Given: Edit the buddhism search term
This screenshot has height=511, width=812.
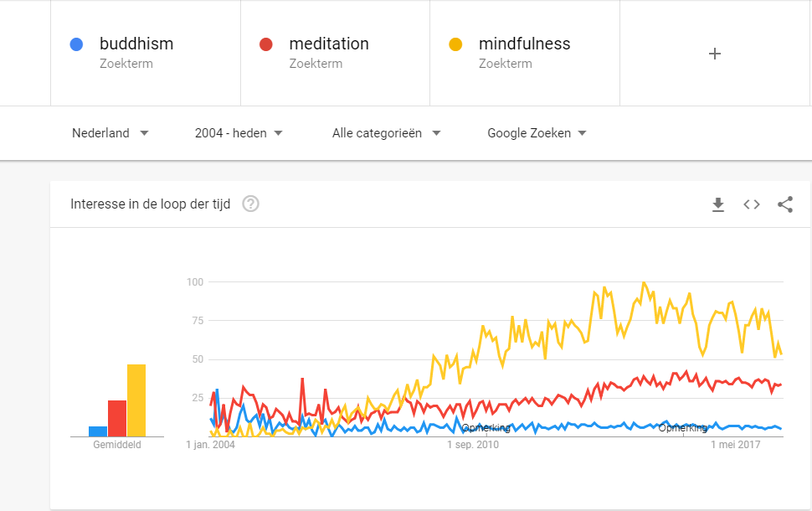Looking at the screenshot, I should [136, 44].
